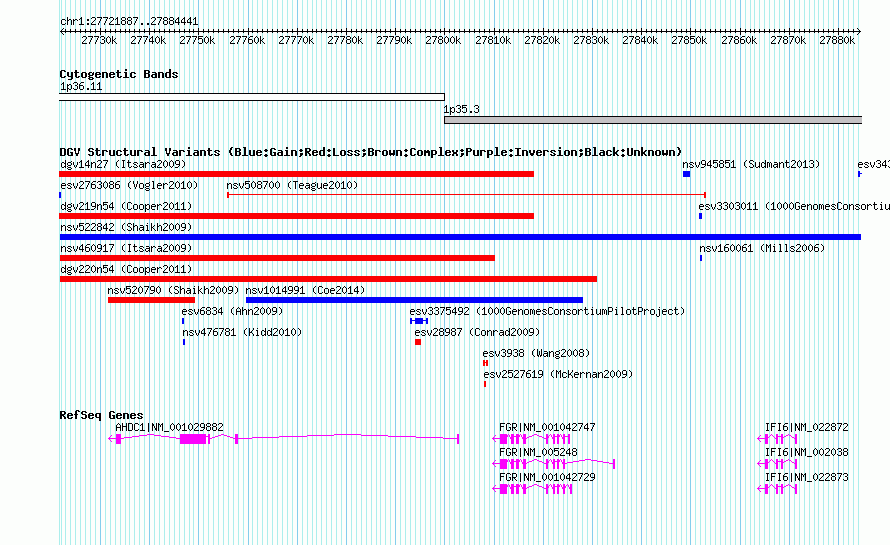Screen dimensions: 890x545
Task: Click the chr1:27721887..27884441 coordinate text
Action: 129,22
